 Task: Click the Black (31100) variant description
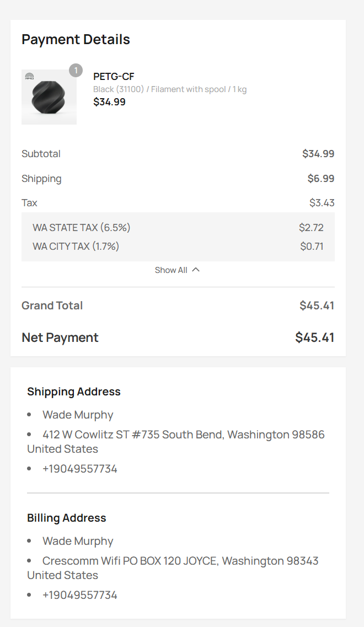coord(169,89)
